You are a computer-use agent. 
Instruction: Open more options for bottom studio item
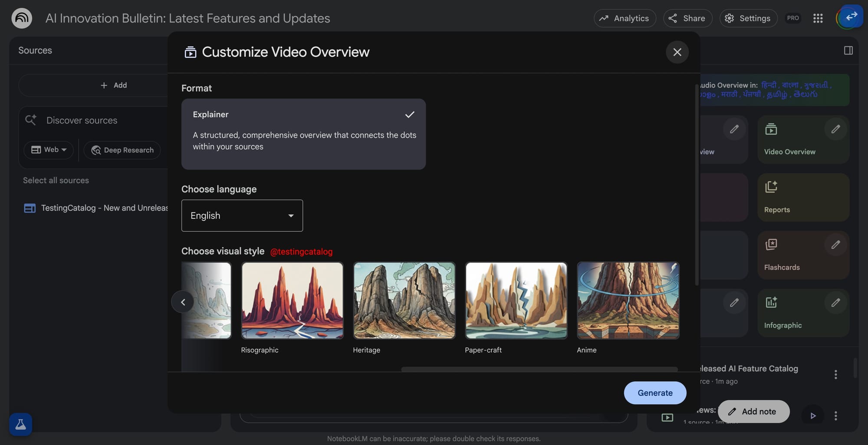click(835, 416)
